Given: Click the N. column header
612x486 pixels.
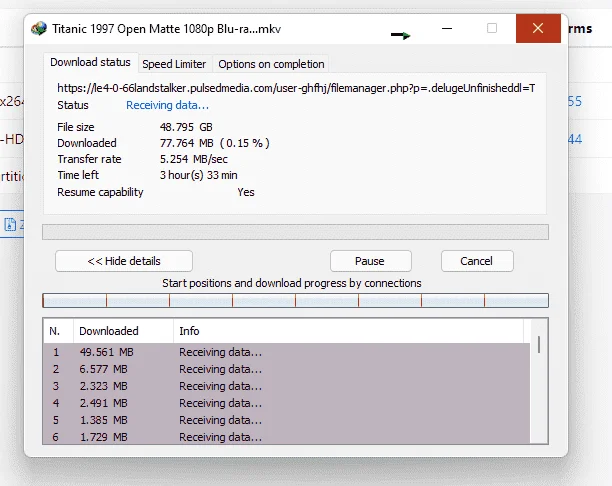Looking at the screenshot, I should coord(58,331).
